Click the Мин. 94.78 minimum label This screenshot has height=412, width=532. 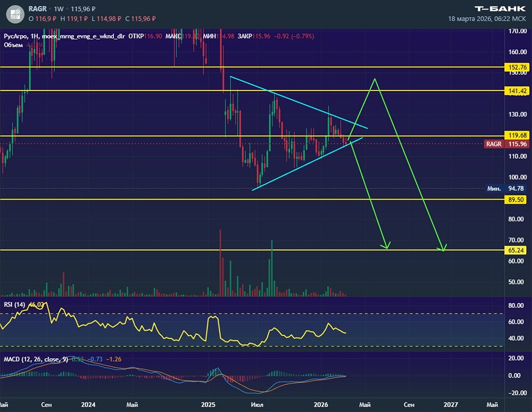[x=506, y=188]
